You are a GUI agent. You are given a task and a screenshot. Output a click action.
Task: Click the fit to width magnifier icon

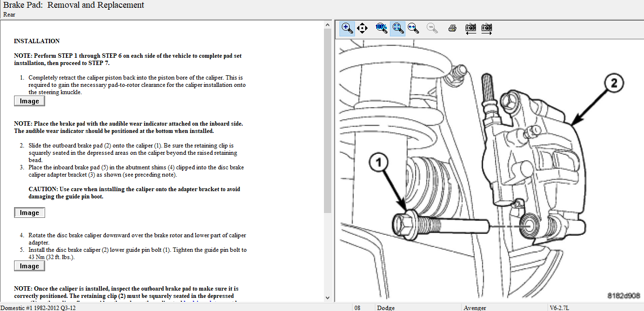pyautogui.click(x=413, y=28)
